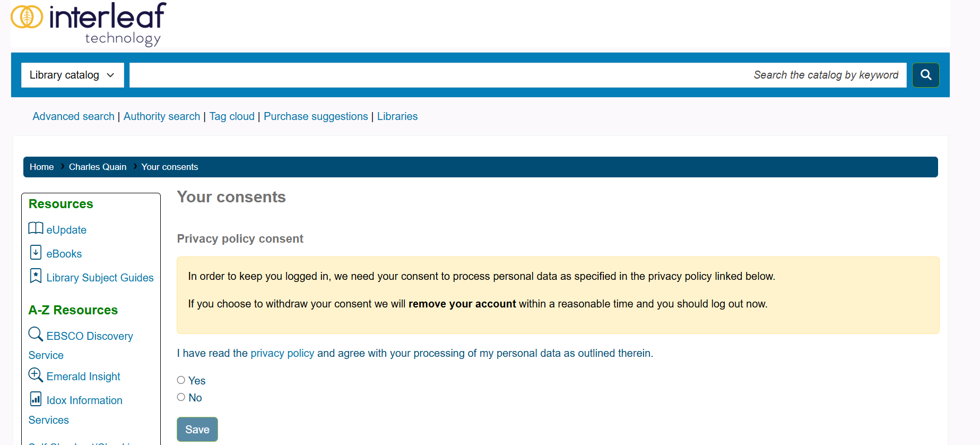The image size is (980, 445).
Task: Open the privacy policy link
Action: tap(282, 353)
